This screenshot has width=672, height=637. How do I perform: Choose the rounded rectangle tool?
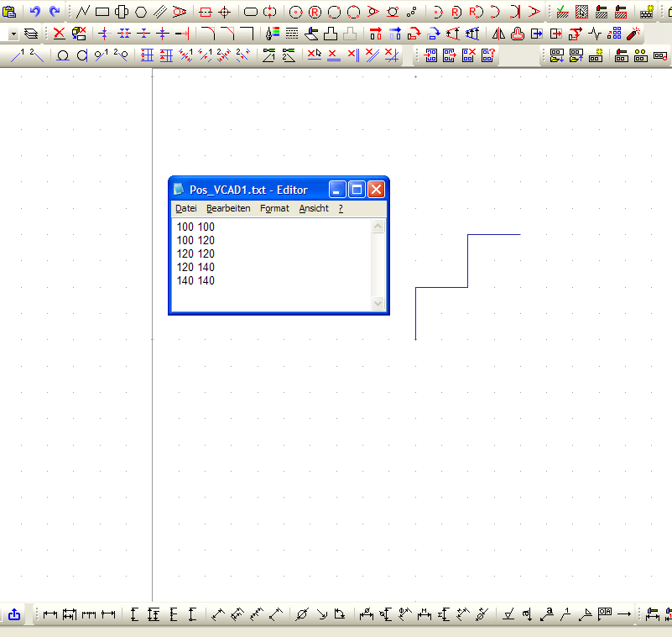pyautogui.click(x=250, y=12)
